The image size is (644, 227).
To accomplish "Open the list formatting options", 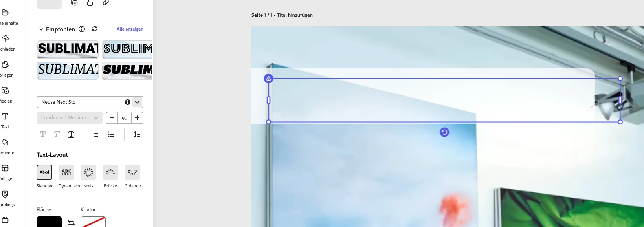I will click(112, 134).
